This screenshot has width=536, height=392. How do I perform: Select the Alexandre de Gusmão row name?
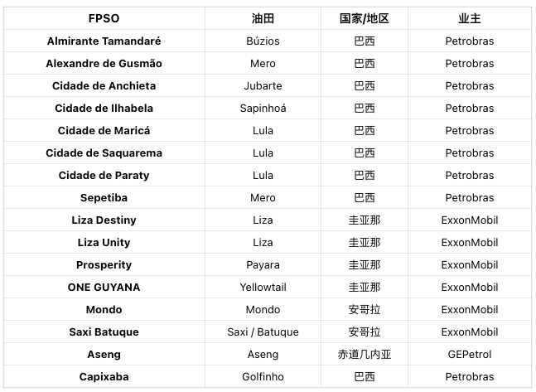coord(104,64)
